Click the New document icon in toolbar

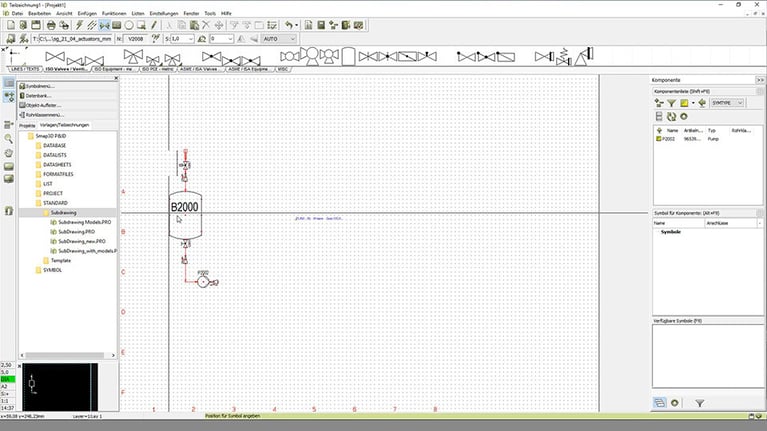tap(11, 25)
